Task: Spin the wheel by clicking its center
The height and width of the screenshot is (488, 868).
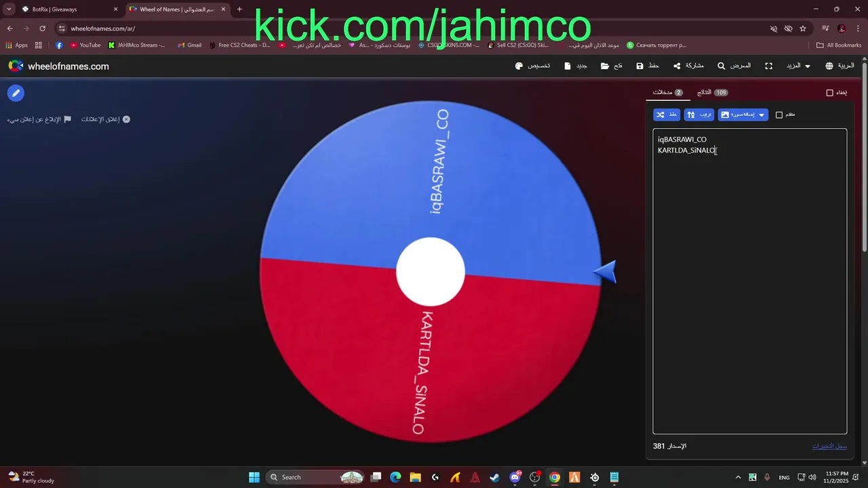Action: [x=431, y=272]
